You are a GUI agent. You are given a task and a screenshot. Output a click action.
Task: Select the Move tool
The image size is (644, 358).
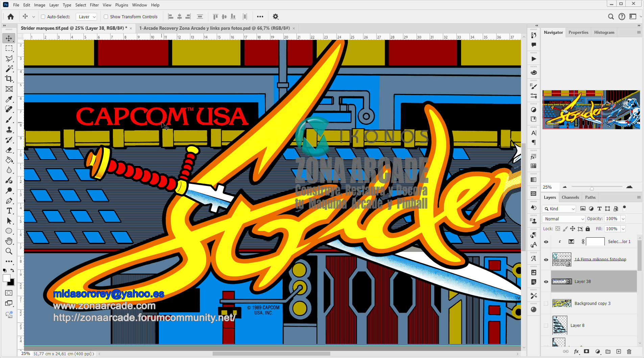[9, 38]
